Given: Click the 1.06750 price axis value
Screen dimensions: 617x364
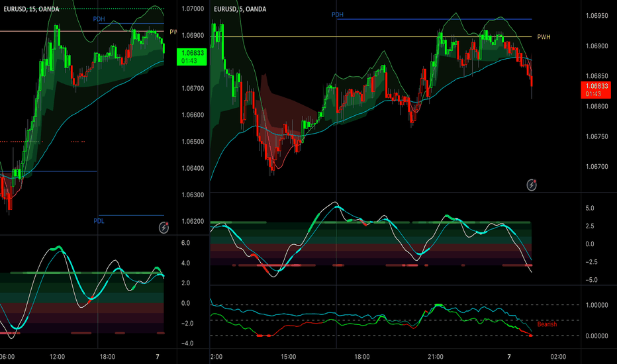Looking at the screenshot, I should [x=597, y=136].
